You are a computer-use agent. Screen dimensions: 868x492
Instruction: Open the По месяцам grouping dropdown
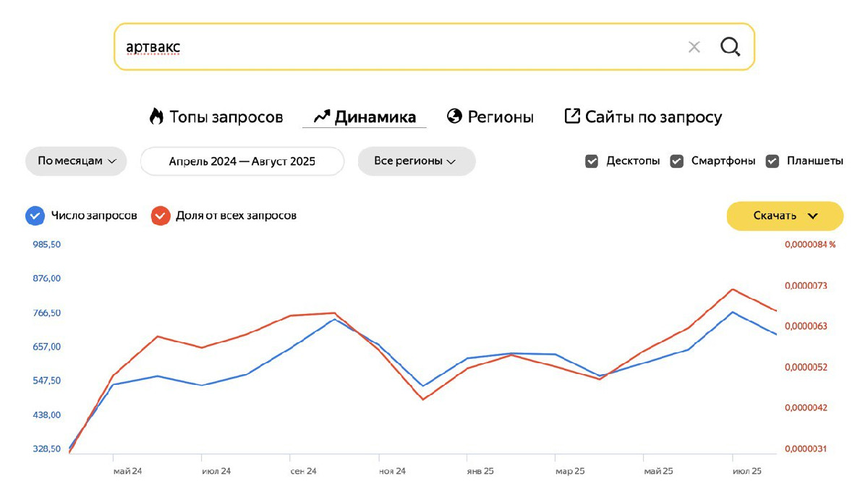click(76, 161)
